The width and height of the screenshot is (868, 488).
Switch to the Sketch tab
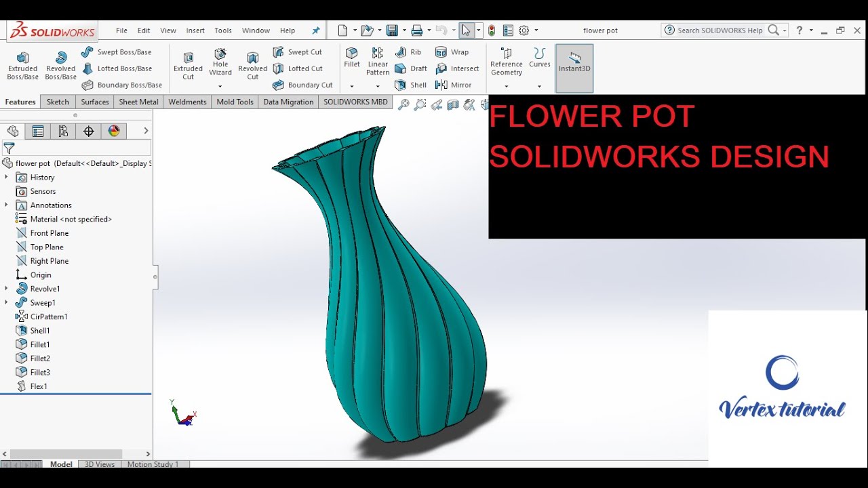pyautogui.click(x=58, y=102)
